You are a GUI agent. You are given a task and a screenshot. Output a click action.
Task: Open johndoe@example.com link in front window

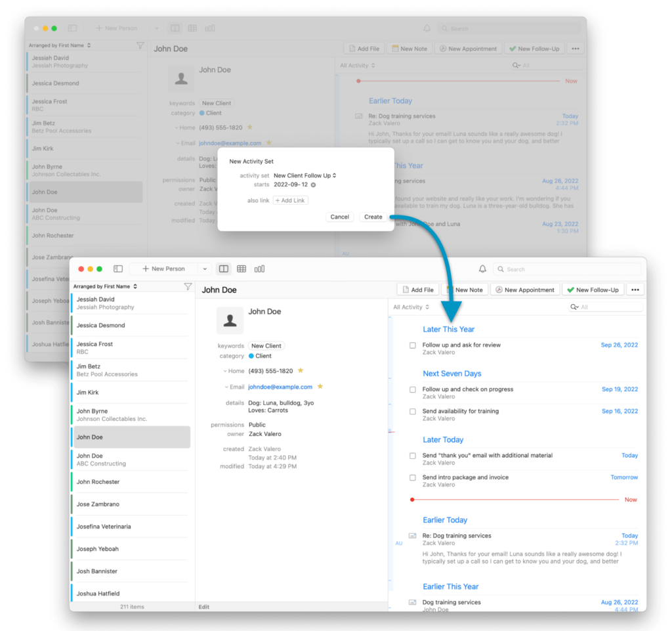pos(280,387)
